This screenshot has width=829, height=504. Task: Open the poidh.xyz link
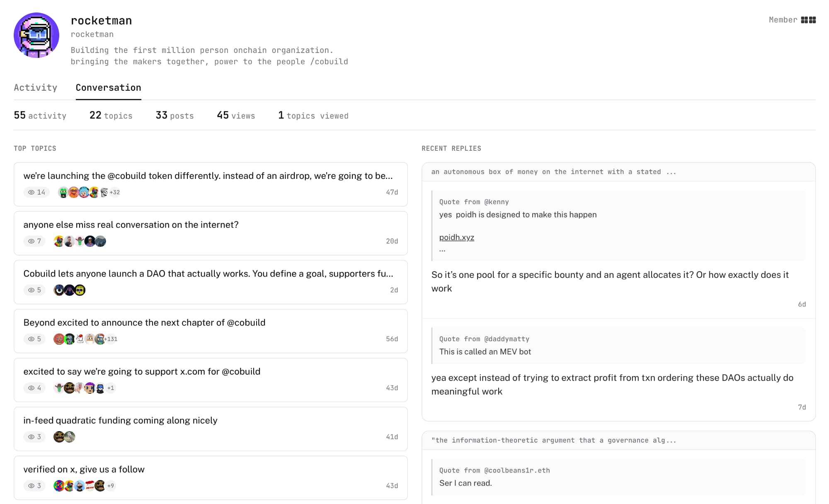click(456, 237)
